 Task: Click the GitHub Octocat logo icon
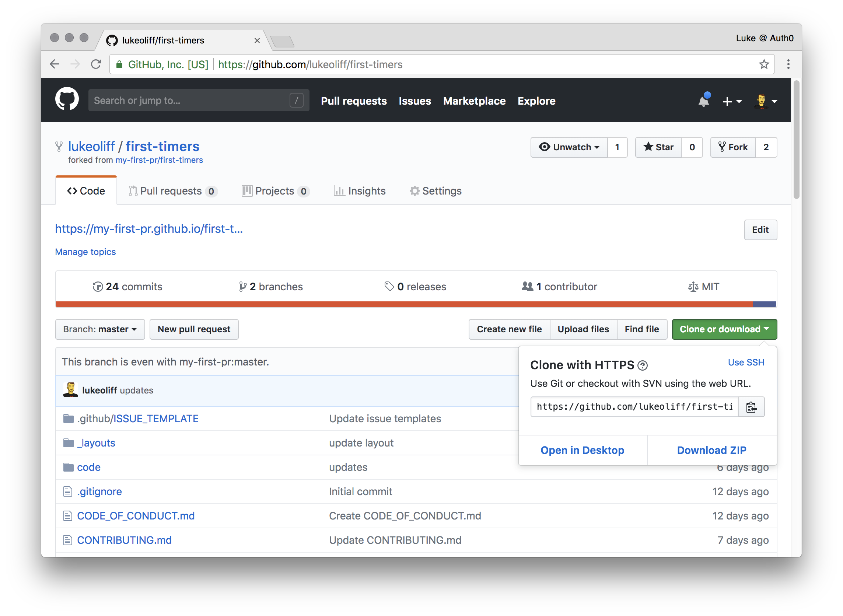coord(67,99)
